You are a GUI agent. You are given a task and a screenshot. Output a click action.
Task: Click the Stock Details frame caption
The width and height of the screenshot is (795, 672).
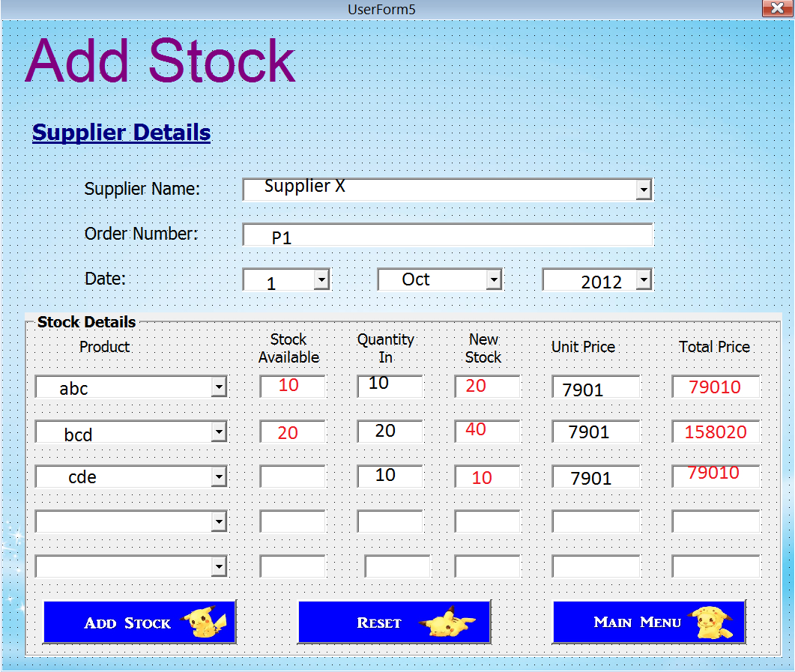(x=86, y=322)
